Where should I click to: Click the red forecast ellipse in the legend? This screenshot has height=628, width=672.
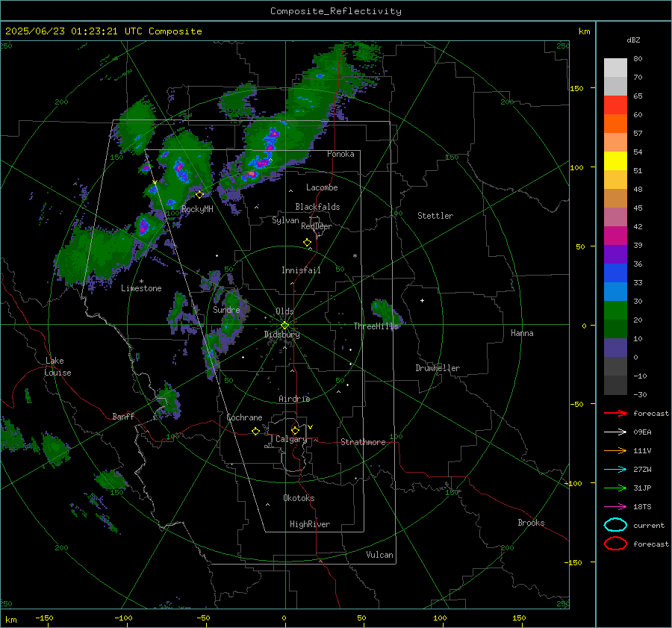tap(615, 544)
